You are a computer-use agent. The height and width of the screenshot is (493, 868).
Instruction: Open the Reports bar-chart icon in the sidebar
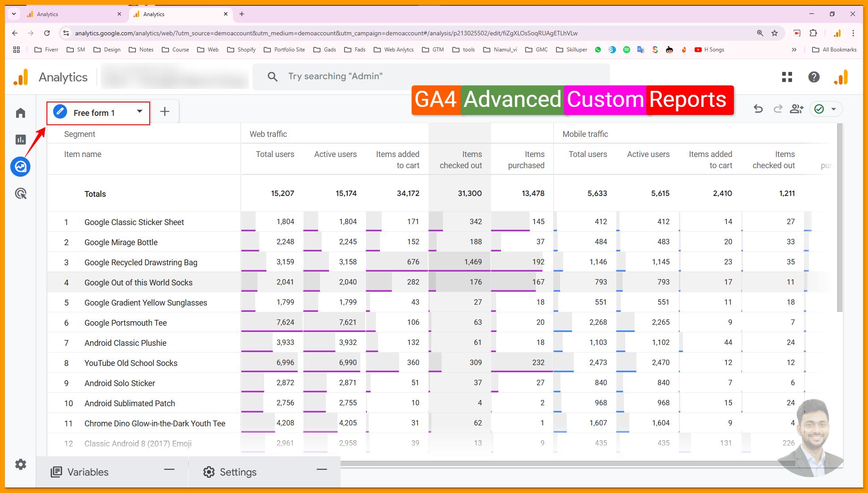point(21,140)
